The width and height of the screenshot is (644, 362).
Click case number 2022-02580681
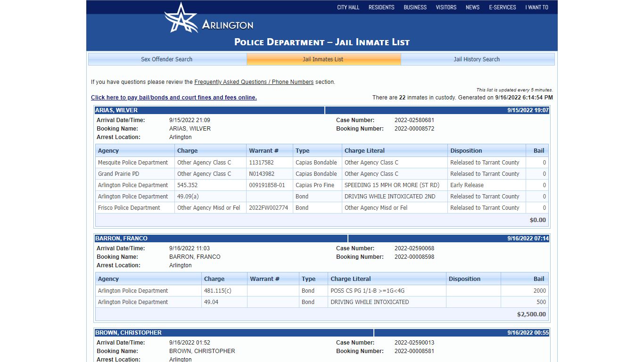coord(414,120)
